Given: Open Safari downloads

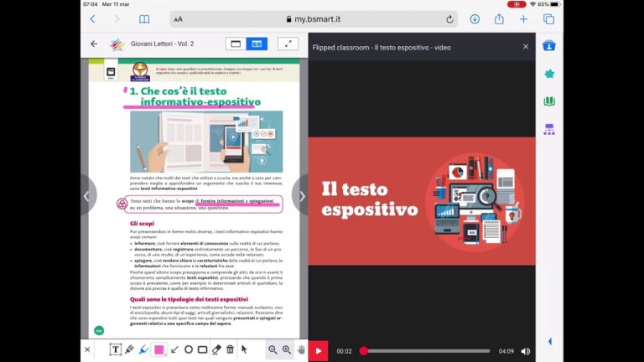Looking at the screenshot, I should pyautogui.click(x=475, y=19).
